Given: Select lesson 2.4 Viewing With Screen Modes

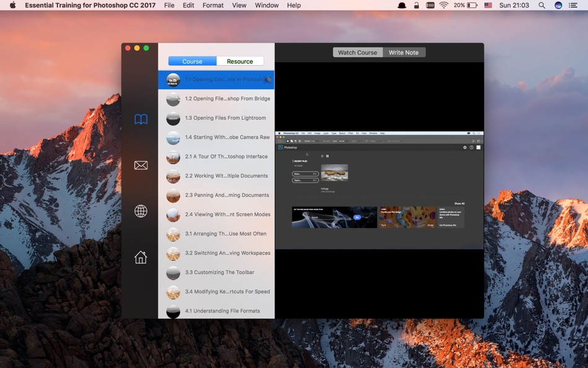Looking at the screenshot, I should click(x=216, y=214).
